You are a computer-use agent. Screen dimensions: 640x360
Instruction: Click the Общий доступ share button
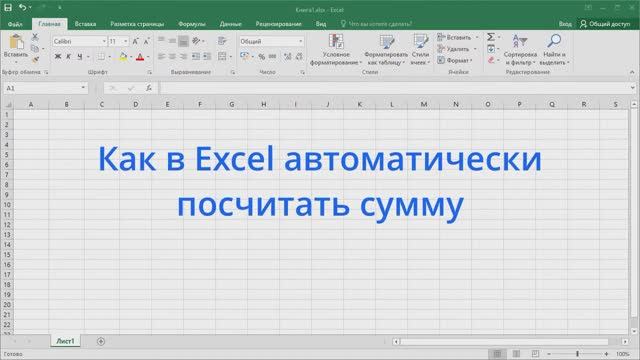tap(605, 24)
